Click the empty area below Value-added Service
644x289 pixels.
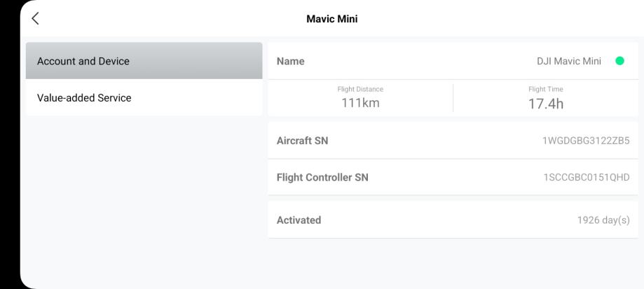pyautogui.click(x=144, y=196)
